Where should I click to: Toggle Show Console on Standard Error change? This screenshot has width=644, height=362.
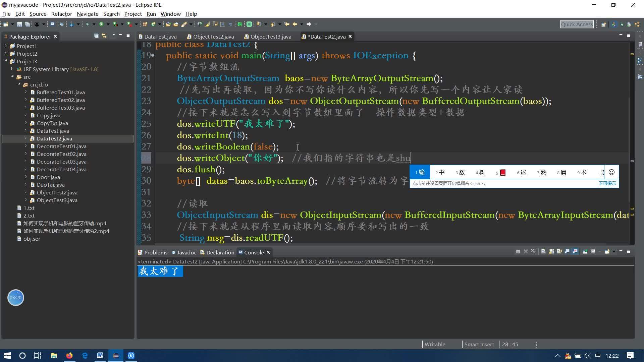point(575,251)
